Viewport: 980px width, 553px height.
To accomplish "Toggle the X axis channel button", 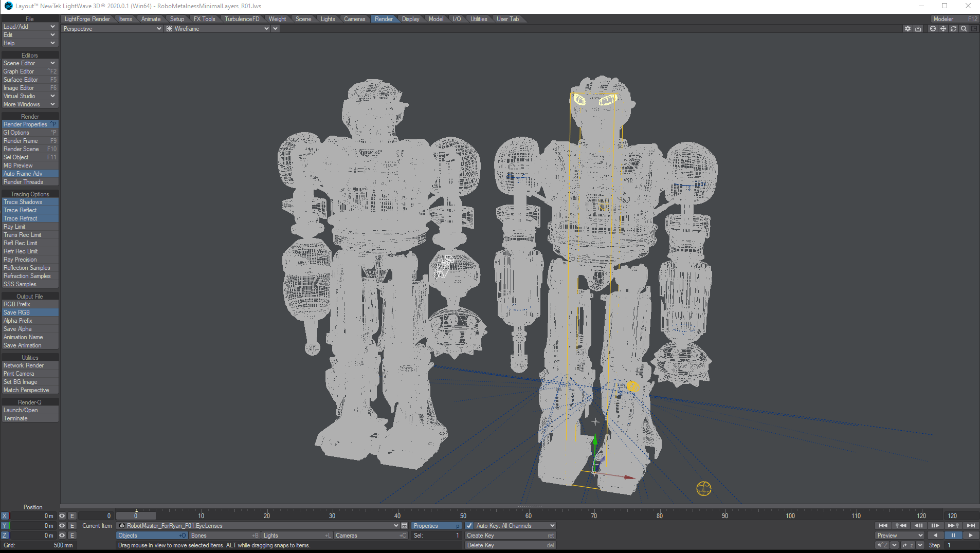I will coord(5,516).
